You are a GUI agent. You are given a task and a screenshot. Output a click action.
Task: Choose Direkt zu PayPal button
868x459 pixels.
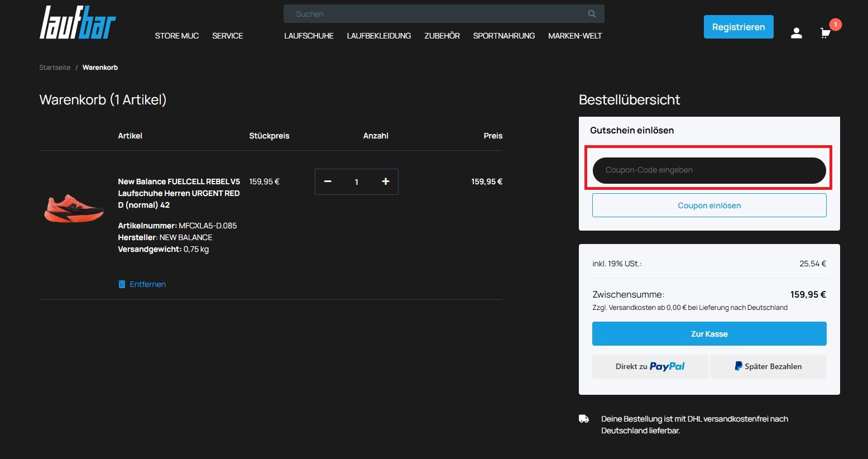tap(650, 366)
